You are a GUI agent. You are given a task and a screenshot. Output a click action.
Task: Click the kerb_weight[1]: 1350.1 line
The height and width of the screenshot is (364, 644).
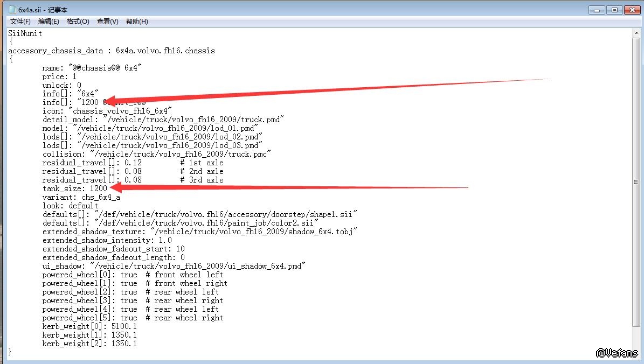point(89,335)
